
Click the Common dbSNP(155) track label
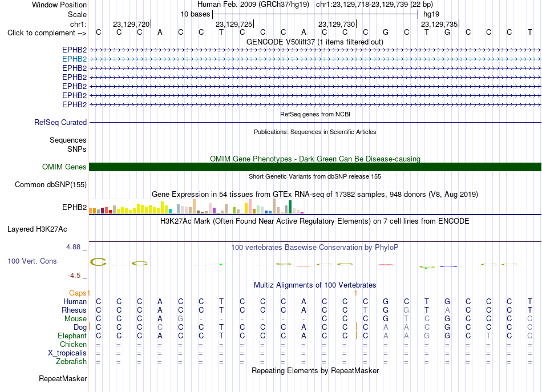click(51, 185)
